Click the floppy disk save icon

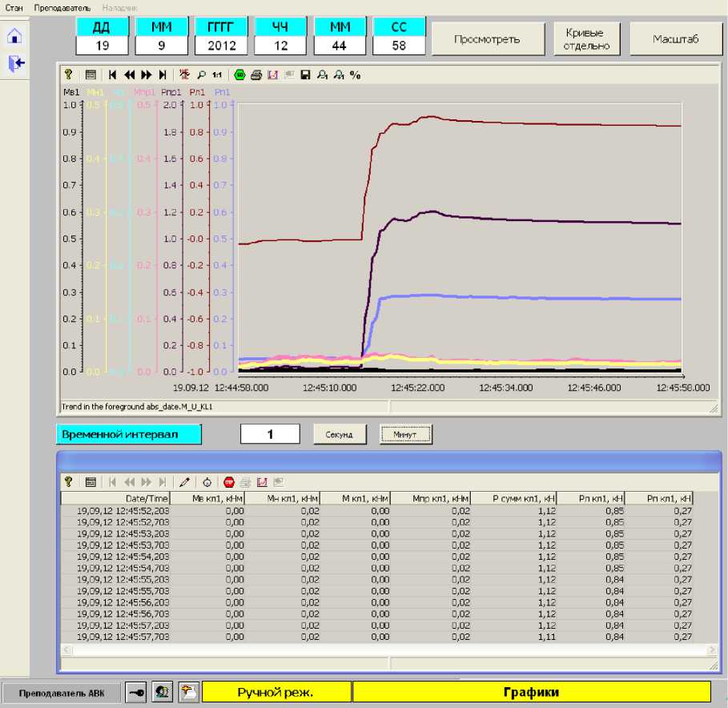pyautogui.click(x=305, y=74)
